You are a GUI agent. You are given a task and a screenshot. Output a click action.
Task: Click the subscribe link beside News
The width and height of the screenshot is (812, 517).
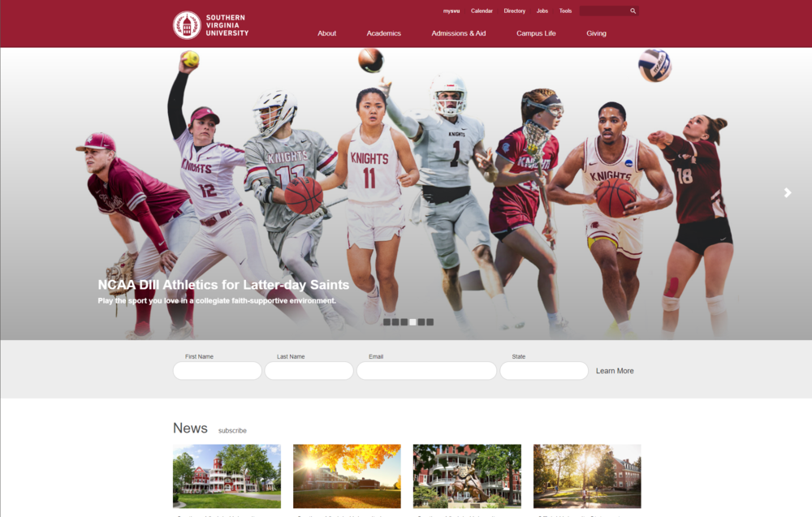(232, 430)
